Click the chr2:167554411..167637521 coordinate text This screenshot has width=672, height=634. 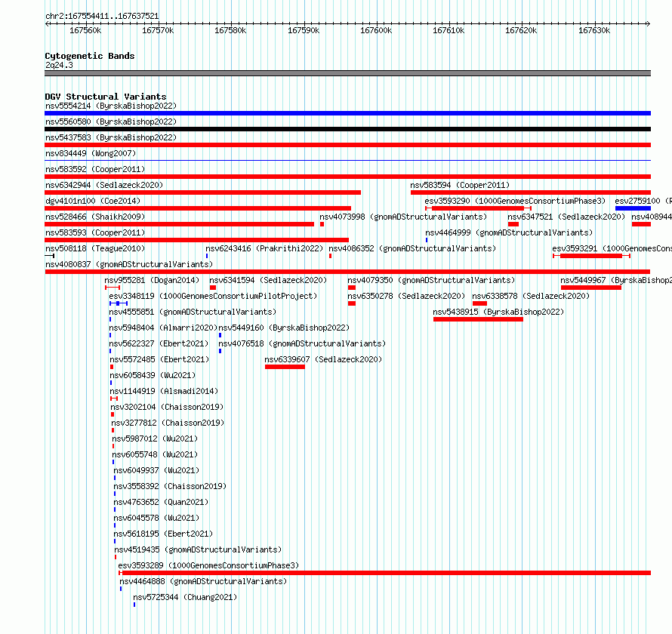pyautogui.click(x=102, y=16)
